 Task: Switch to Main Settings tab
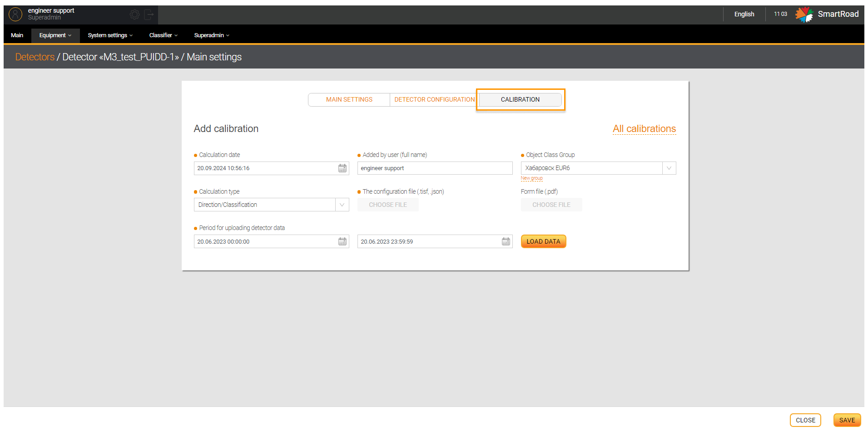(x=349, y=99)
